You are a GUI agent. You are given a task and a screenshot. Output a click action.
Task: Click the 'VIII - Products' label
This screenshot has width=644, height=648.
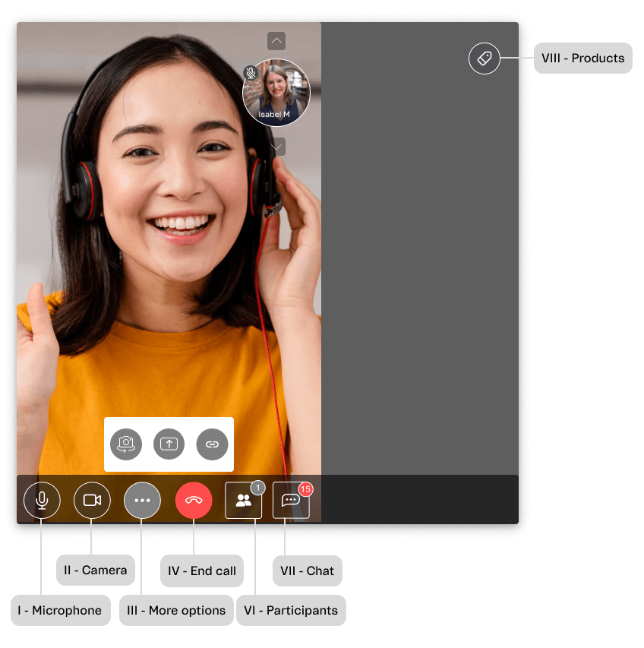pyautogui.click(x=583, y=58)
